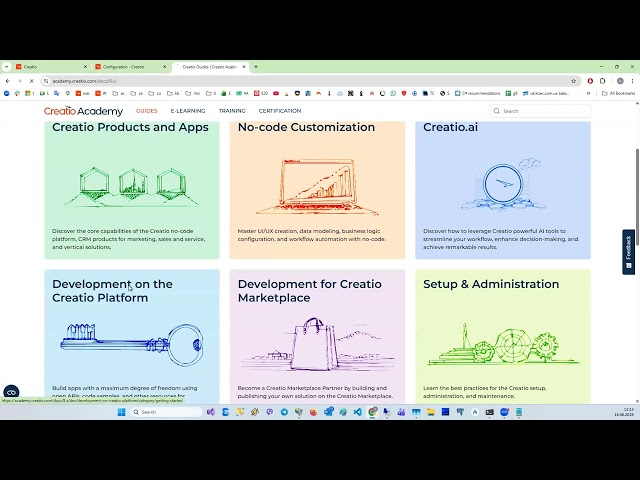Open the C# recommendations bookmark

click(478, 93)
